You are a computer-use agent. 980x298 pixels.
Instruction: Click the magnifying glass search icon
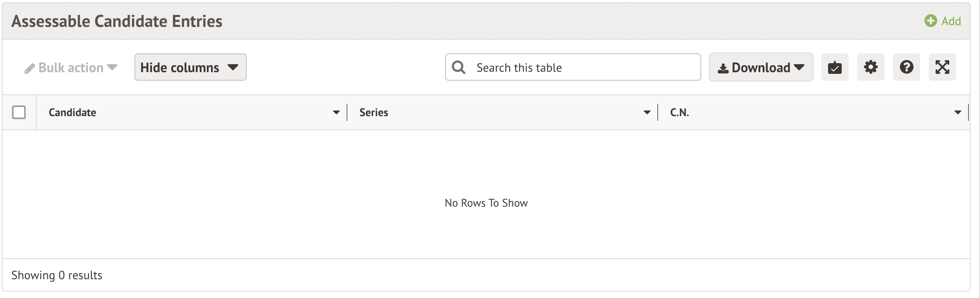[458, 67]
